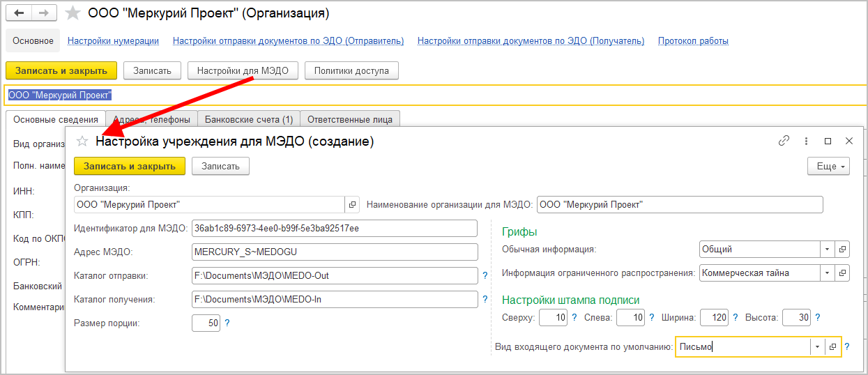Open the Обычная информация linked record
Screen dimensions: 868x375
842,249
